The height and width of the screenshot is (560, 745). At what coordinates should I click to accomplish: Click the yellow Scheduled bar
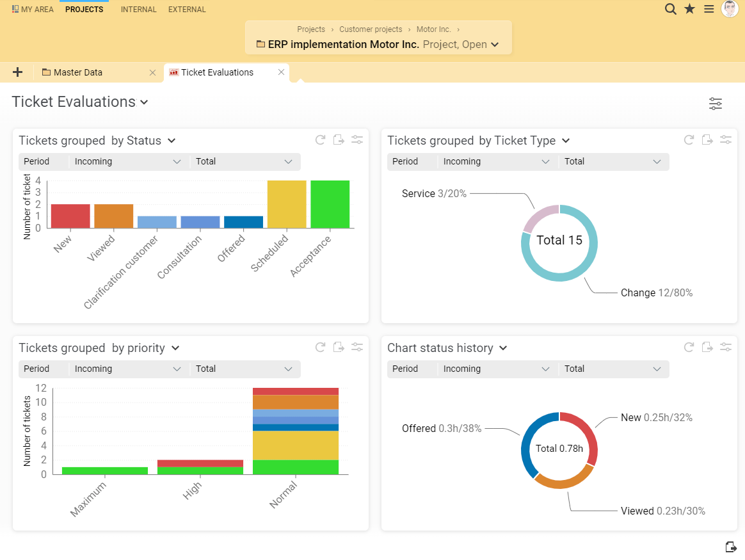[x=287, y=204]
